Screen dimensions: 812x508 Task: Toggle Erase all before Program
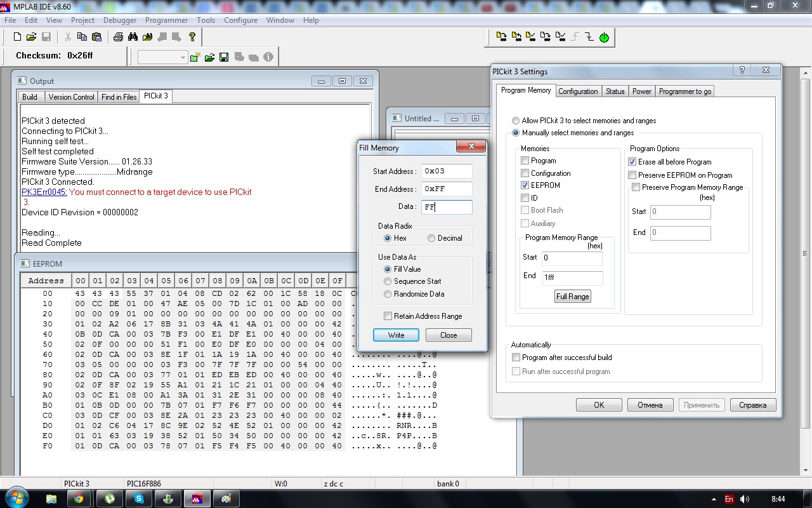pos(632,162)
